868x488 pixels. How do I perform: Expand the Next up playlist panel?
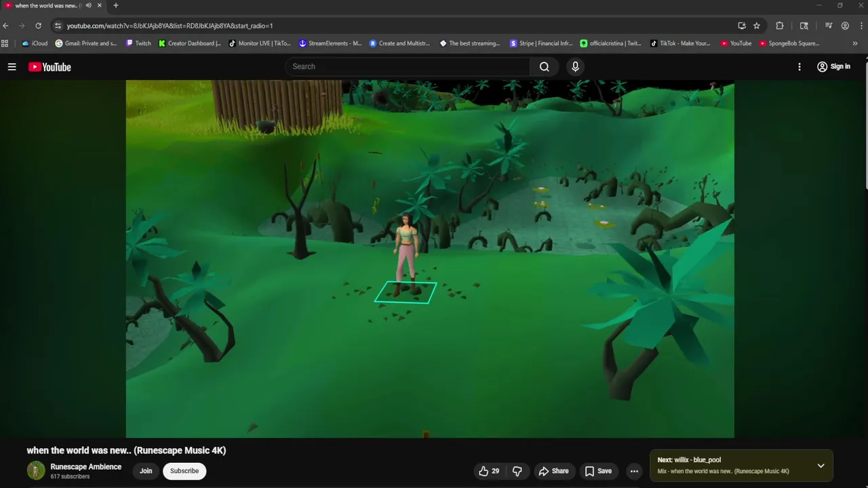click(821, 466)
